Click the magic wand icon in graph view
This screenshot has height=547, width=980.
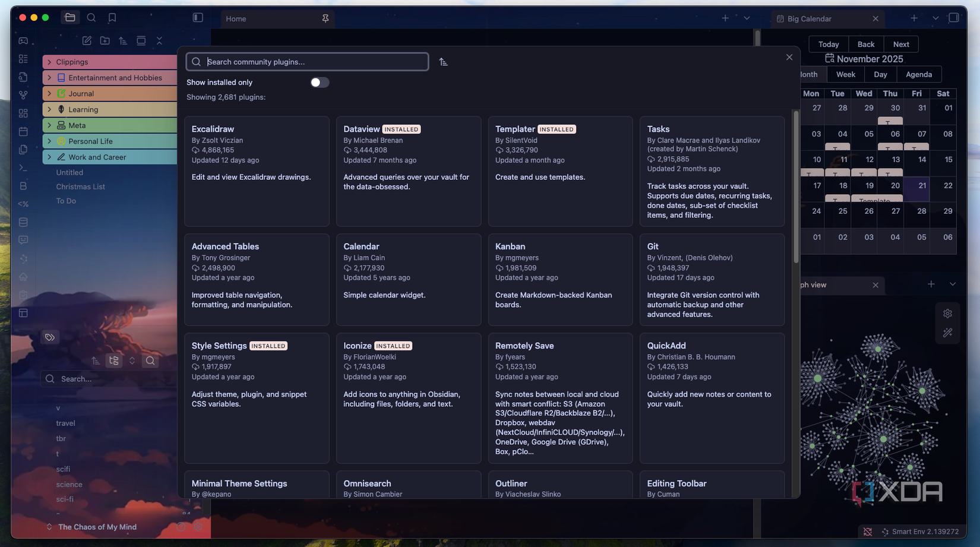947,333
